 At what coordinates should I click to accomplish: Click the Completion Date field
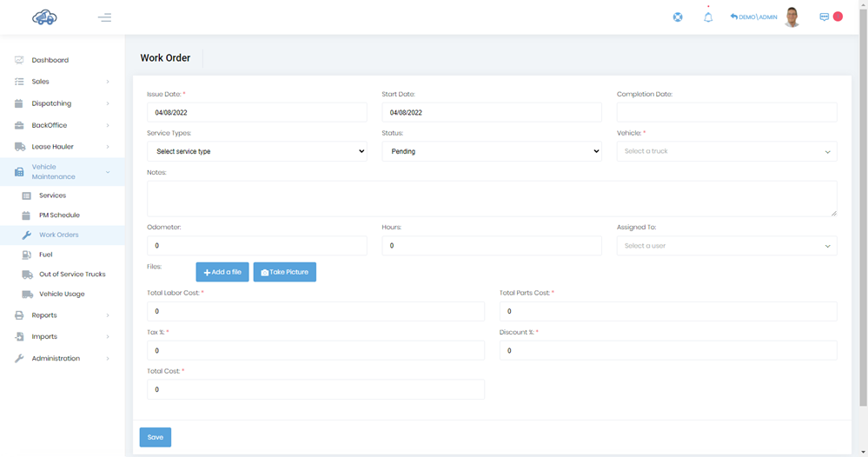point(726,112)
